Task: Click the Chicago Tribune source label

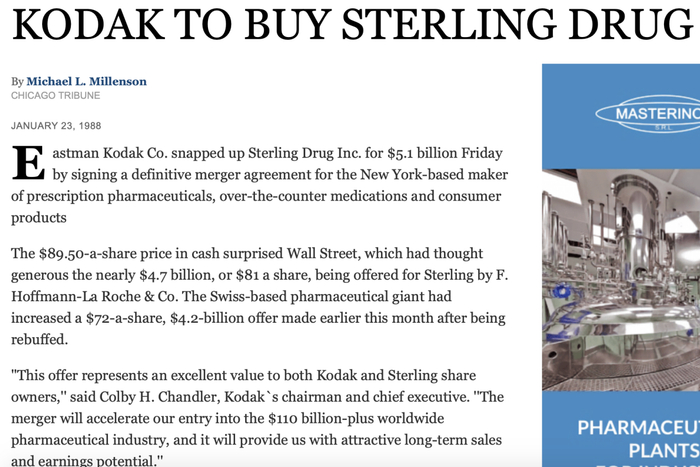Action: coord(55,95)
